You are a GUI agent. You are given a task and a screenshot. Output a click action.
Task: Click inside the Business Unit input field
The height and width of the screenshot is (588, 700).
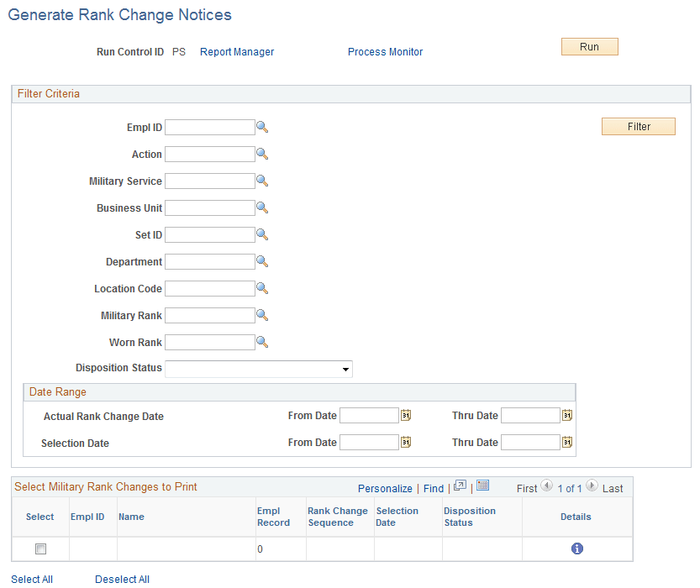(210, 207)
